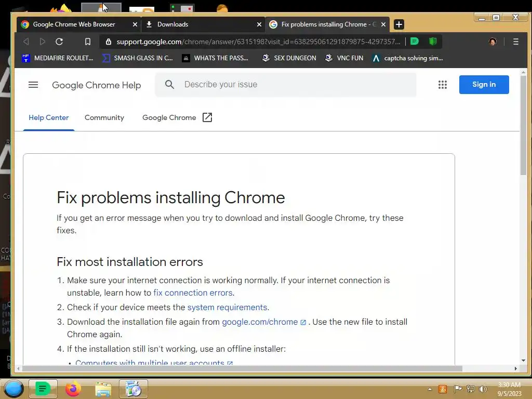Follow the system requirements link
This screenshot has height=399, width=532.
[x=228, y=308]
